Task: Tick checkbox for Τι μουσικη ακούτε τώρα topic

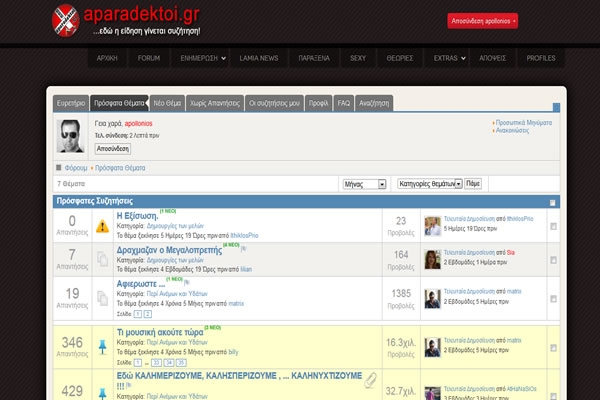Action: pos(553,348)
